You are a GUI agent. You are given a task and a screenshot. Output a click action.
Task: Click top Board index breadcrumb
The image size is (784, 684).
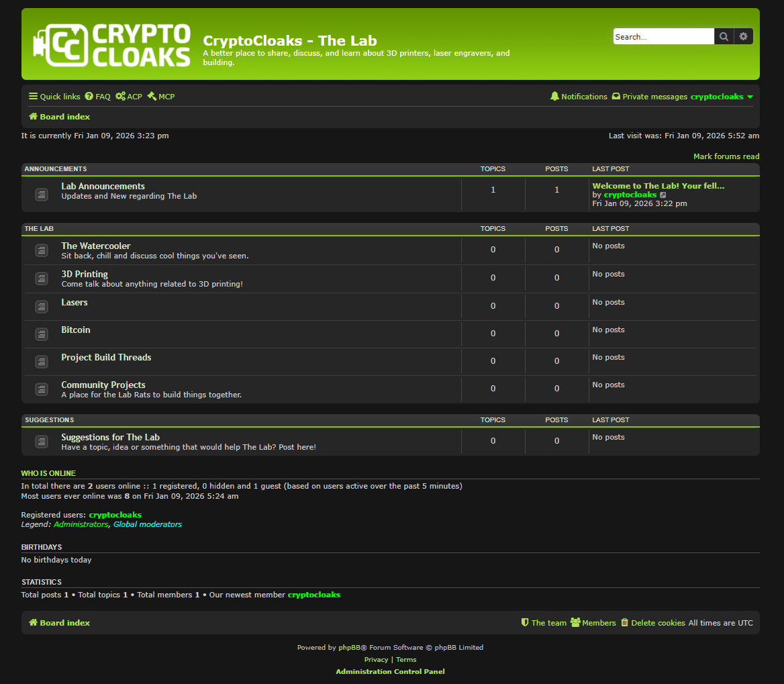pyautogui.click(x=60, y=117)
